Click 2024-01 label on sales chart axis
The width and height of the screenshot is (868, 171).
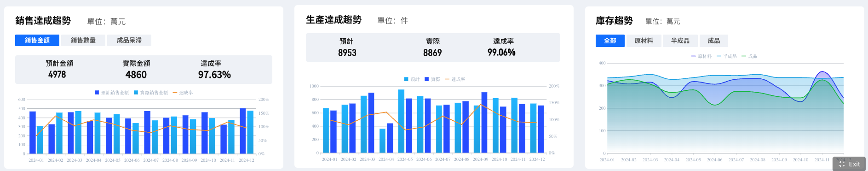36,160
